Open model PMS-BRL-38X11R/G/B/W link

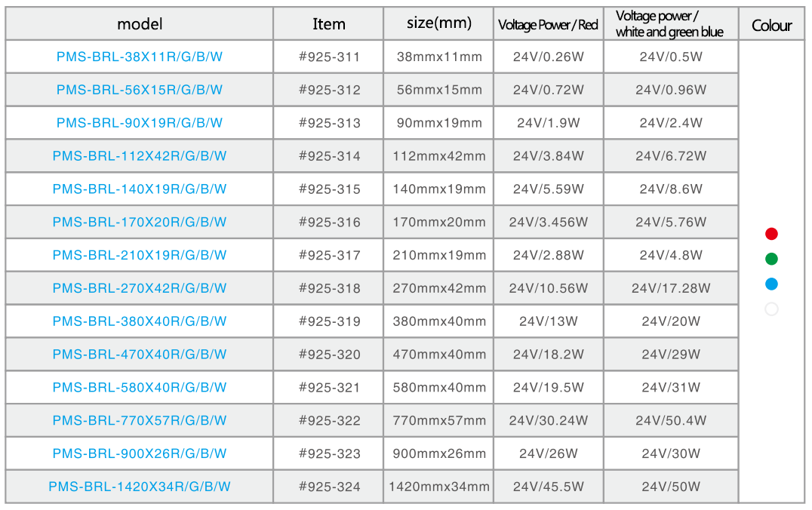click(x=140, y=57)
